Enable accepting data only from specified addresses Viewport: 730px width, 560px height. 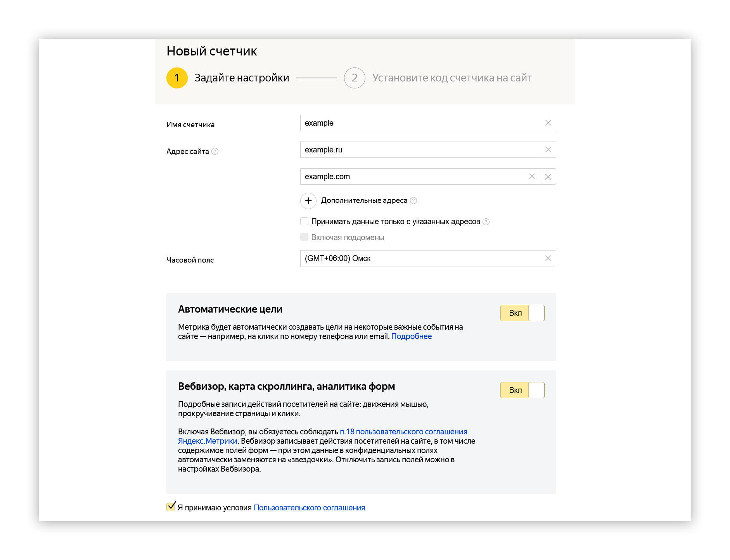pyautogui.click(x=304, y=221)
